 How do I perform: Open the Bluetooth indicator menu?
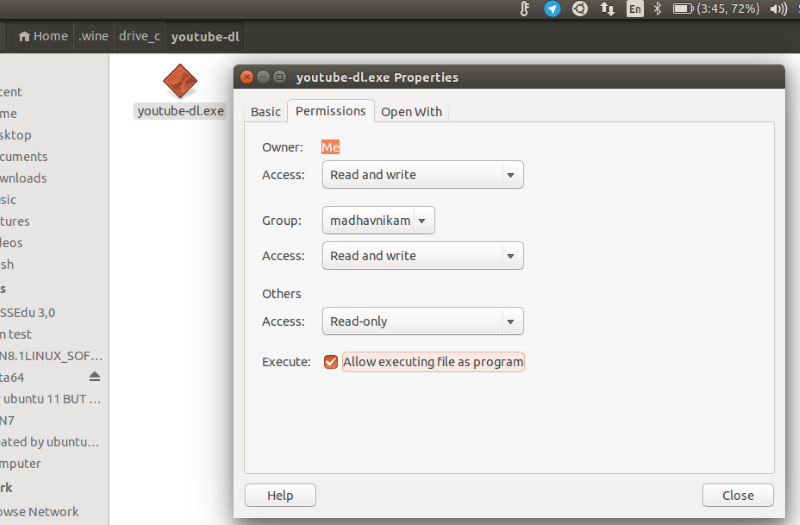pos(658,9)
